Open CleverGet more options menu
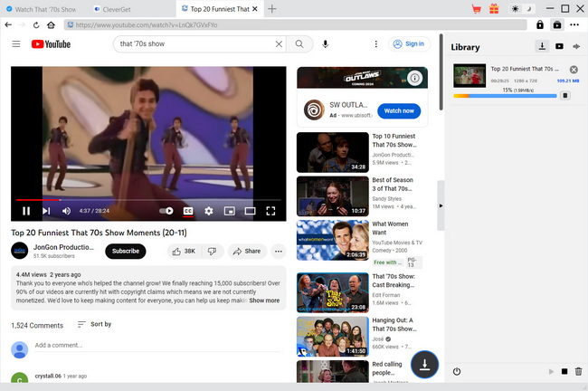The height and width of the screenshot is (391, 588). point(574,24)
